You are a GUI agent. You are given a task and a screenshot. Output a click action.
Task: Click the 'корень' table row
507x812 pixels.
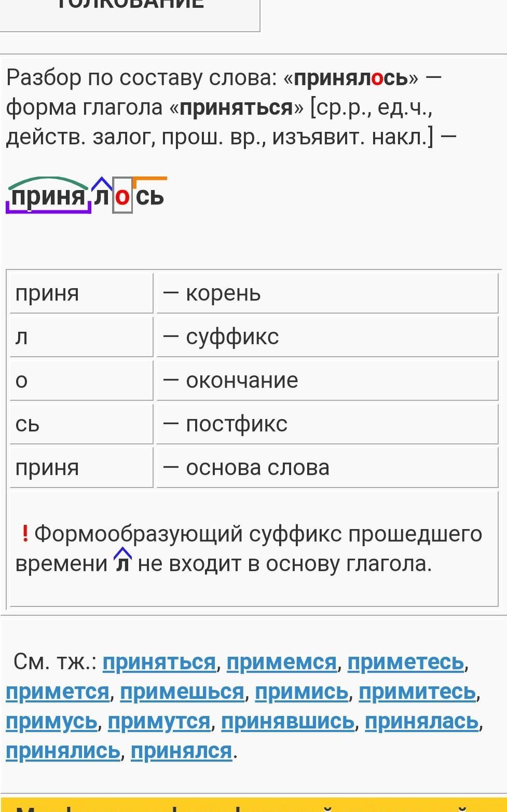pyautogui.click(x=253, y=293)
